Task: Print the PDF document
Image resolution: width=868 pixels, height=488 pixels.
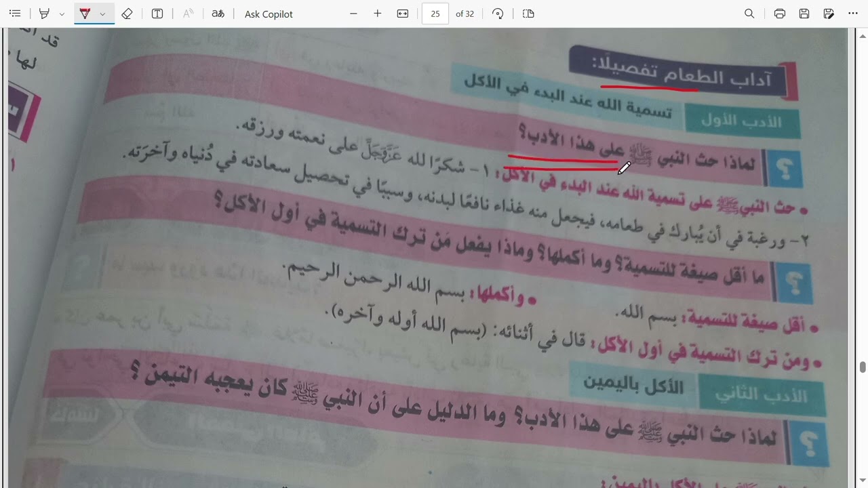Action: pos(780,14)
